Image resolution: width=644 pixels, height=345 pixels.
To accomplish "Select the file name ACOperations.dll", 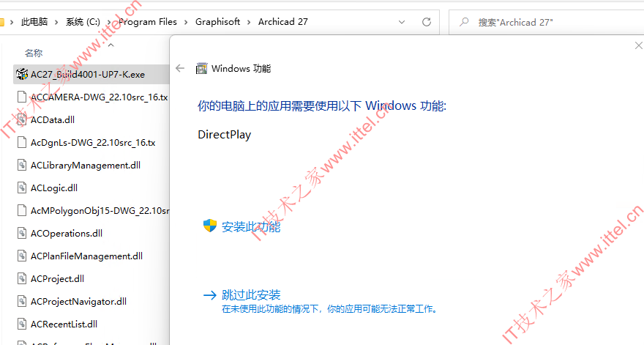I will pyautogui.click(x=67, y=233).
